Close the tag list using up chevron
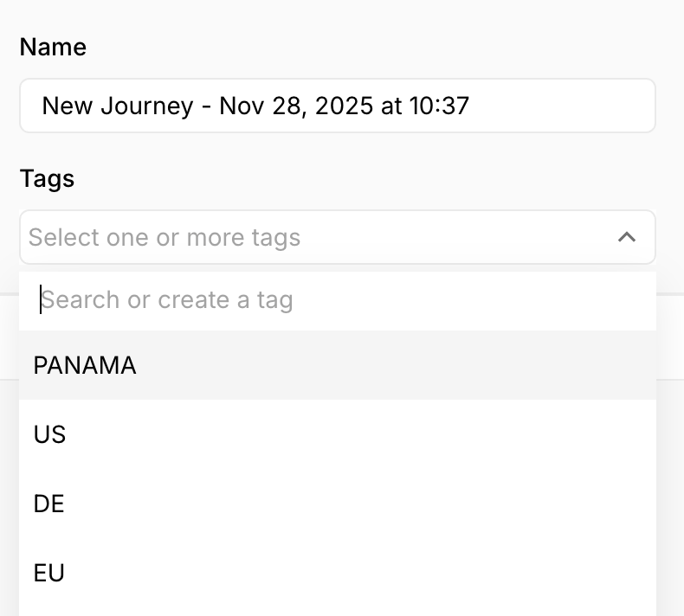This screenshot has height=616, width=684. [627, 237]
